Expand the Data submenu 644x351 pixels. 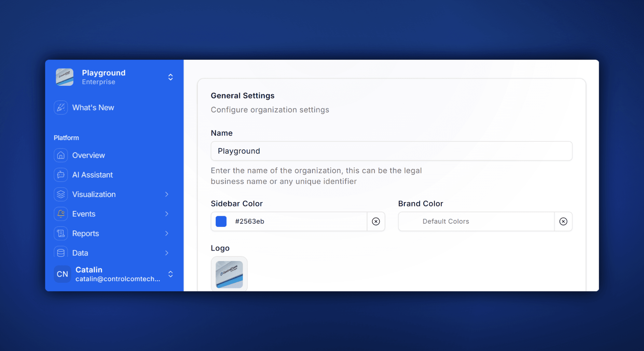point(167,253)
